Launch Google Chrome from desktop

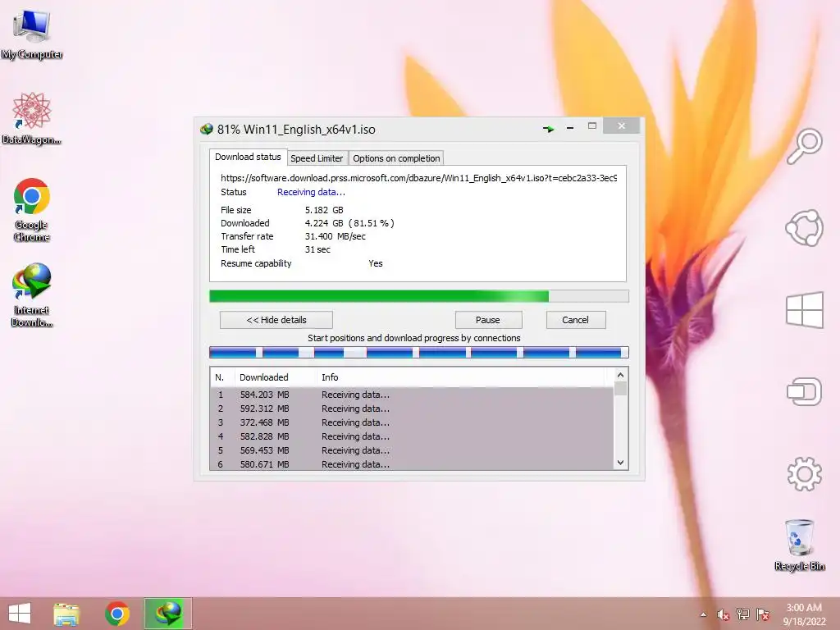pos(32,209)
